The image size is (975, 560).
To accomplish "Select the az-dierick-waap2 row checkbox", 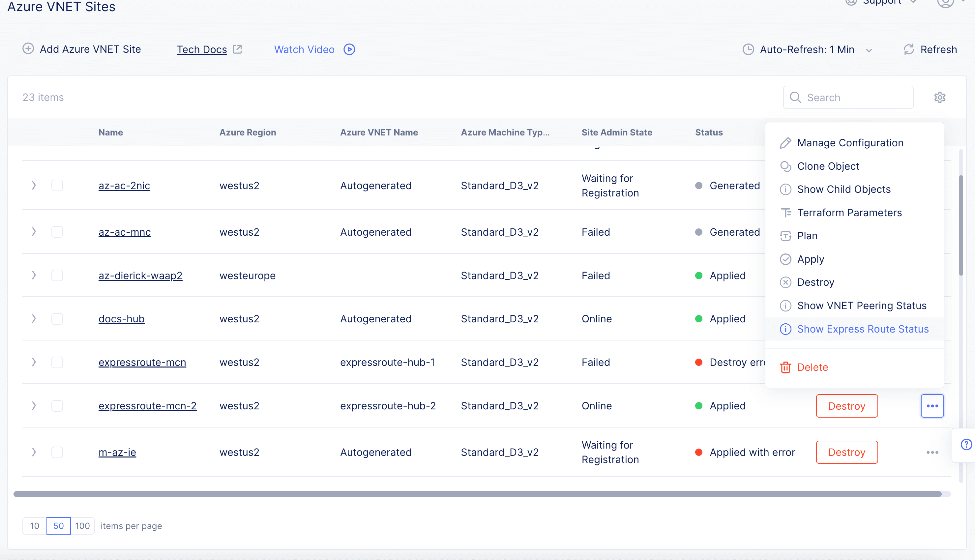I will pos(57,276).
